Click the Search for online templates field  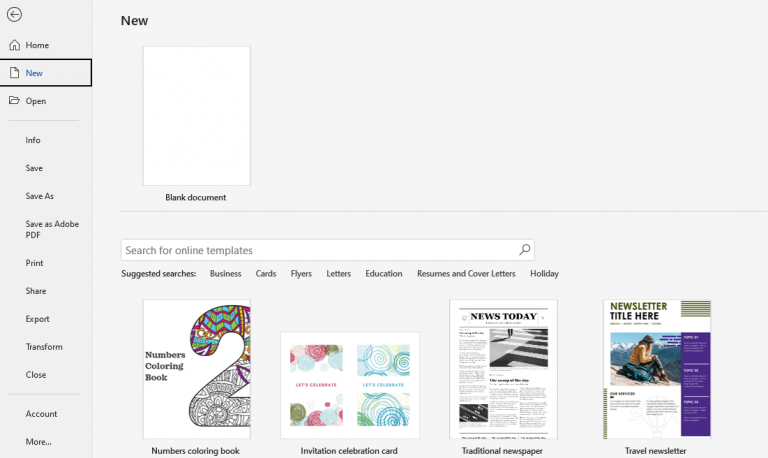coord(318,250)
